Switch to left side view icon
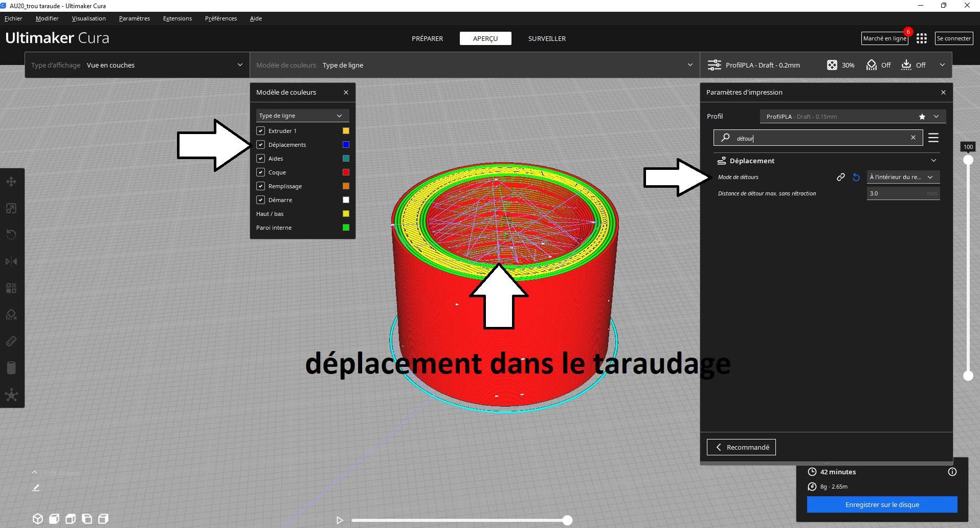 [x=87, y=519]
